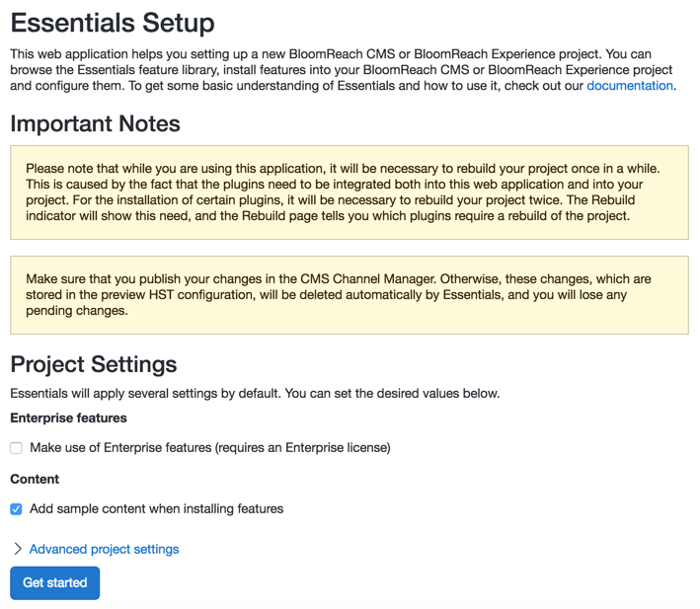Select the Essentials Setup heading
Screen dimensions: 700x609
click(112, 22)
